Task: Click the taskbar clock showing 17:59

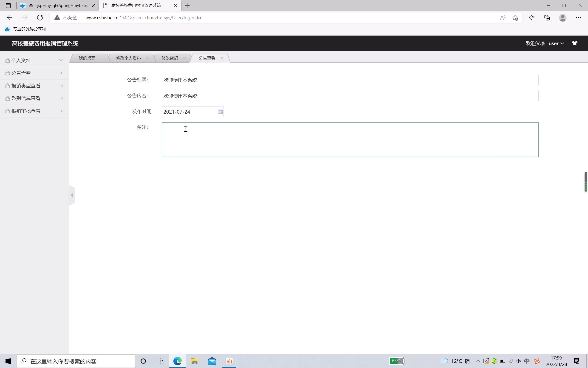Action: coord(556,361)
